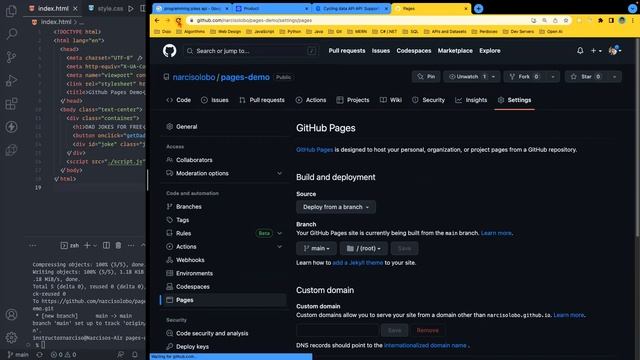
Task: Click Marketplace in GitHub header
Action: [x=455, y=51]
